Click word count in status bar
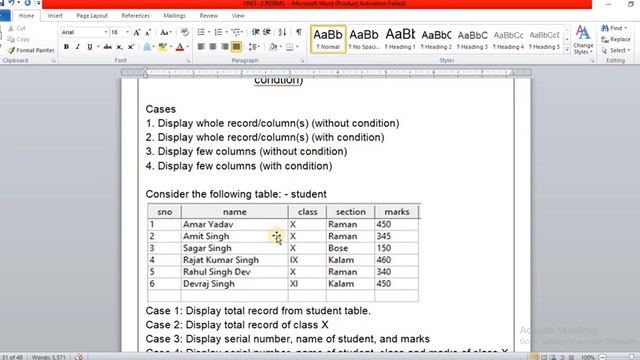 click(49, 357)
